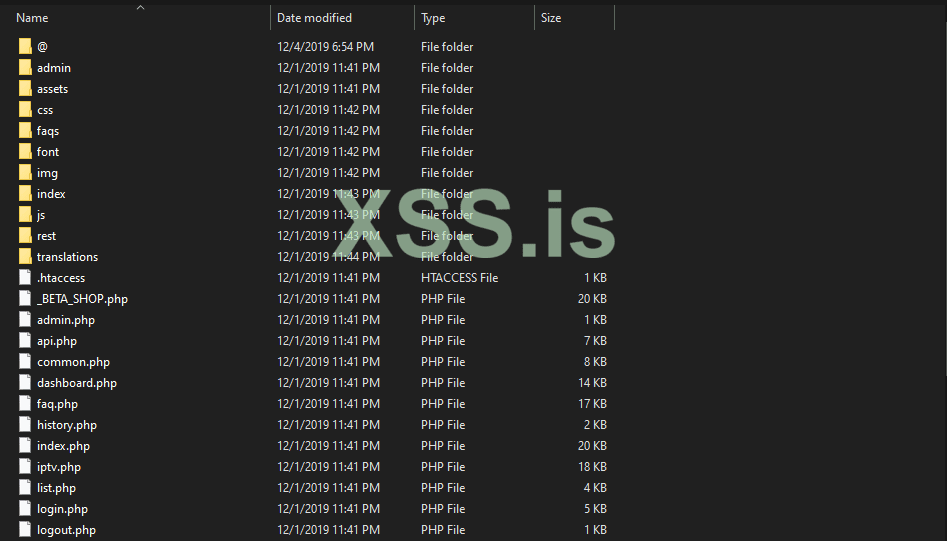Click the "18 KB" size of iptv.php
The height and width of the screenshot is (541, 947).
click(x=592, y=467)
